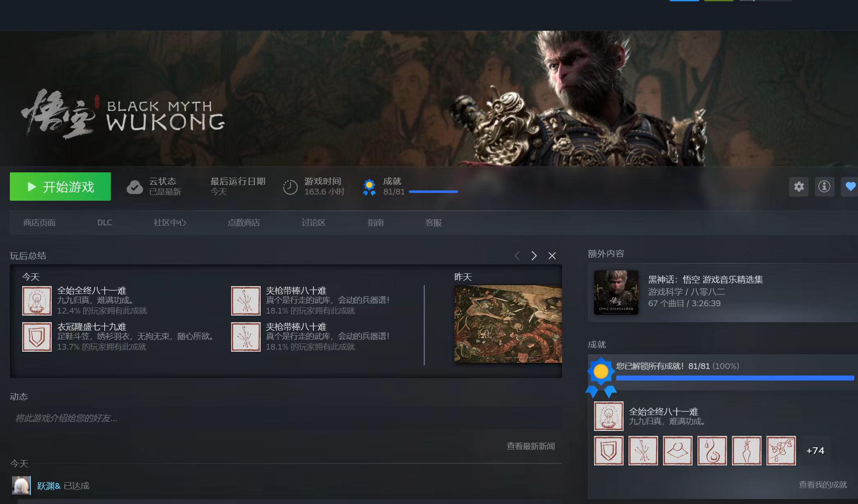Open 查看最新新闻 link

[x=531, y=446]
